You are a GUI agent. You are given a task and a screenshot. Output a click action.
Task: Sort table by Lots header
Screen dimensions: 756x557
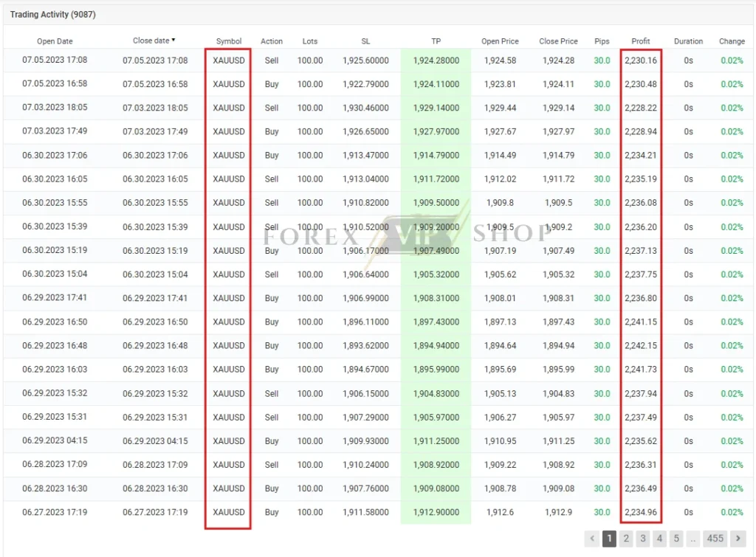310,41
